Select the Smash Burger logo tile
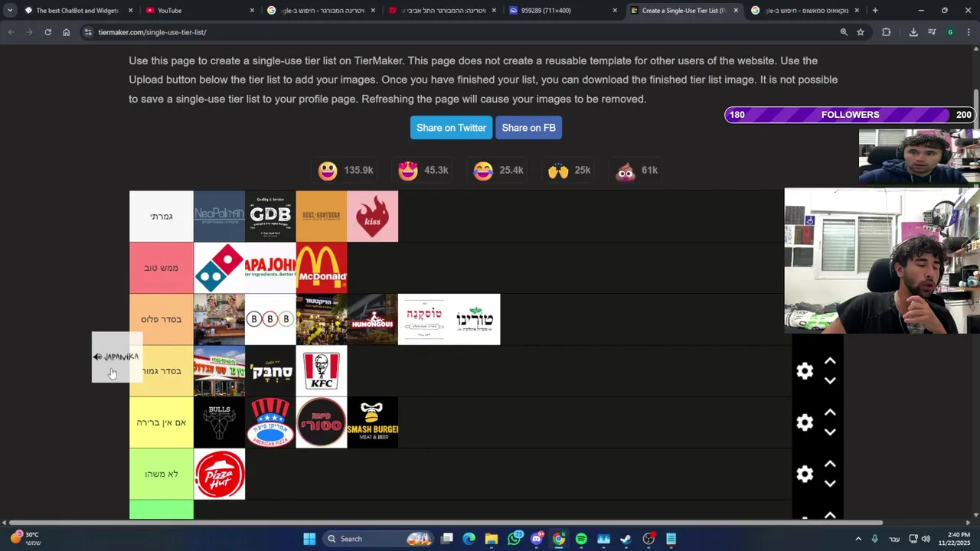The width and height of the screenshot is (980, 551). 373,422
